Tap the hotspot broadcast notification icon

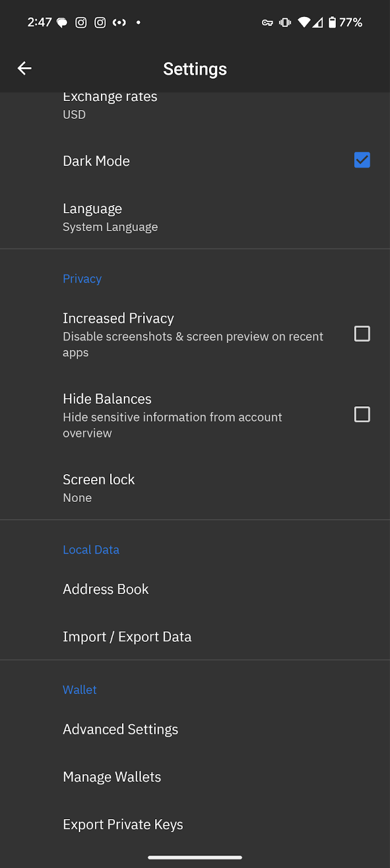[x=119, y=22]
